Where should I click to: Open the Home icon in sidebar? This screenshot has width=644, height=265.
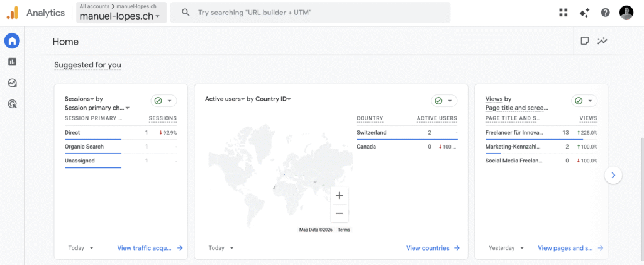point(12,42)
